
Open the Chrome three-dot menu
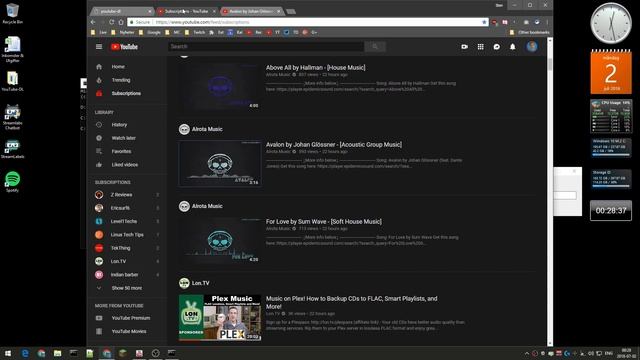(x=547, y=22)
